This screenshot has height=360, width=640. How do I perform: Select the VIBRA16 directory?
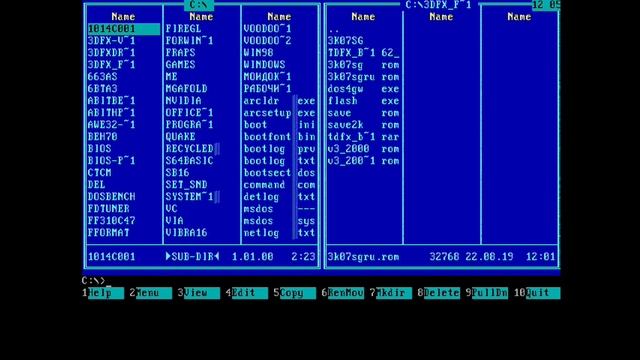pos(186,233)
